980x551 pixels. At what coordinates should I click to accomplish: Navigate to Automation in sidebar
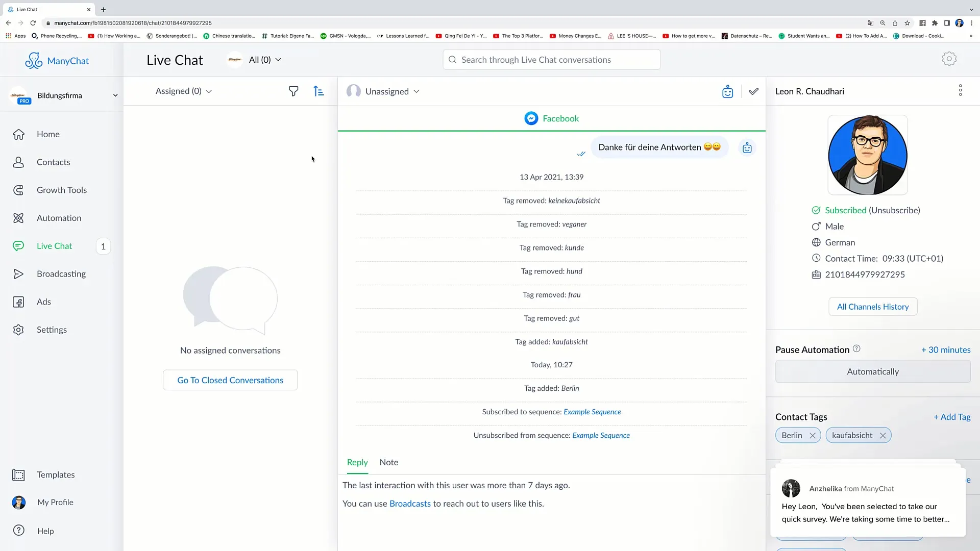click(x=59, y=217)
